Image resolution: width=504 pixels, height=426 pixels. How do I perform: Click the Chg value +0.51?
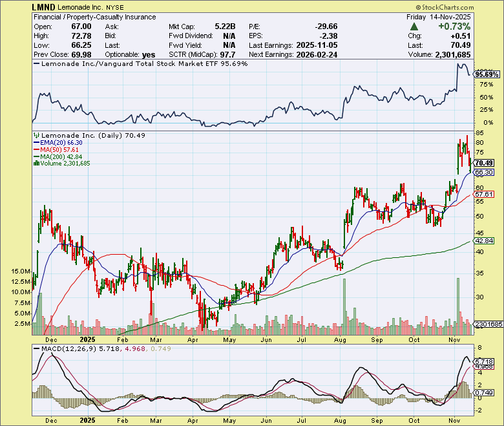pos(461,36)
